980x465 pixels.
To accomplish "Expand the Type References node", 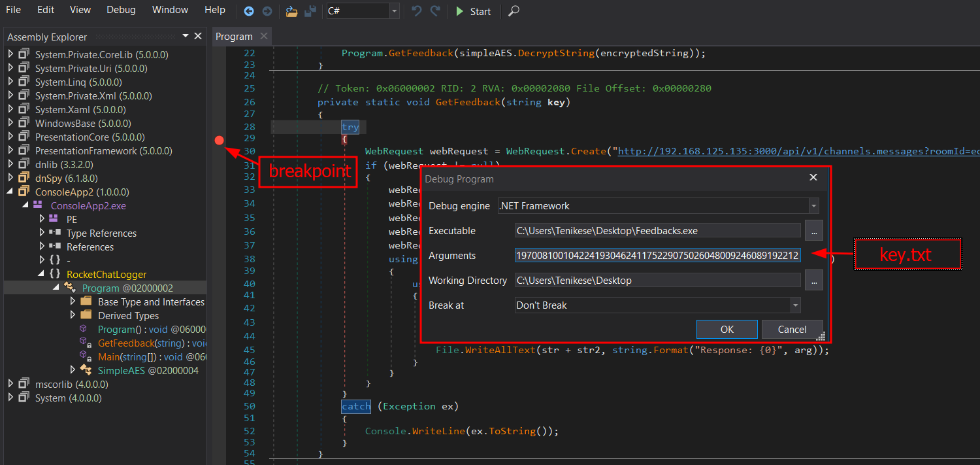I will 42,233.
